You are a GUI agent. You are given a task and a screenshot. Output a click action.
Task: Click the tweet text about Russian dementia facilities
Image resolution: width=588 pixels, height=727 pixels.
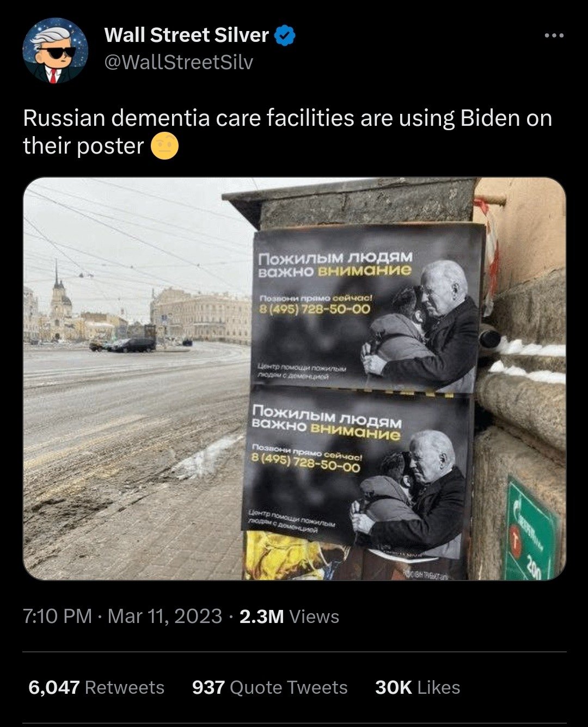pos(287,132)
